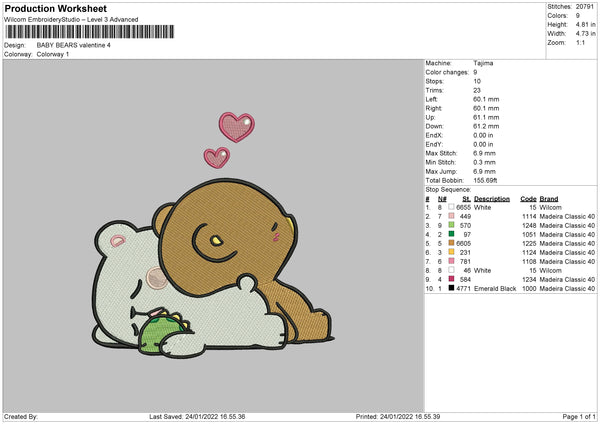Select the Emerald Black swatch
Screen dimensions: 600x424
[452, 288]
